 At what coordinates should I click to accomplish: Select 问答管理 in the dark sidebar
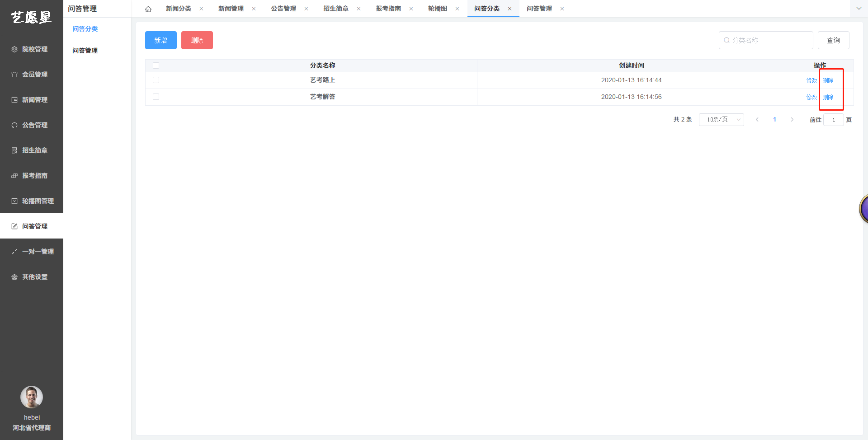tap(32, 226)
